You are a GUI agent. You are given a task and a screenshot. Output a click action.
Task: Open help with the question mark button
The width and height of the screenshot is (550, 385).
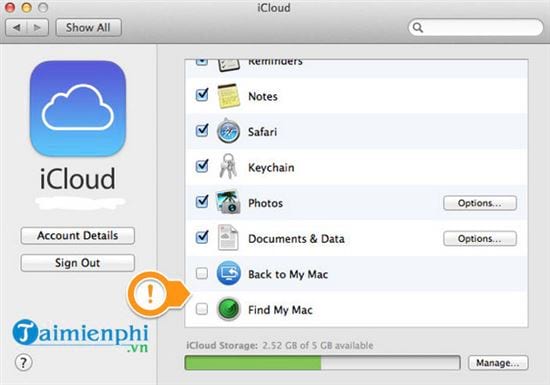24,363
